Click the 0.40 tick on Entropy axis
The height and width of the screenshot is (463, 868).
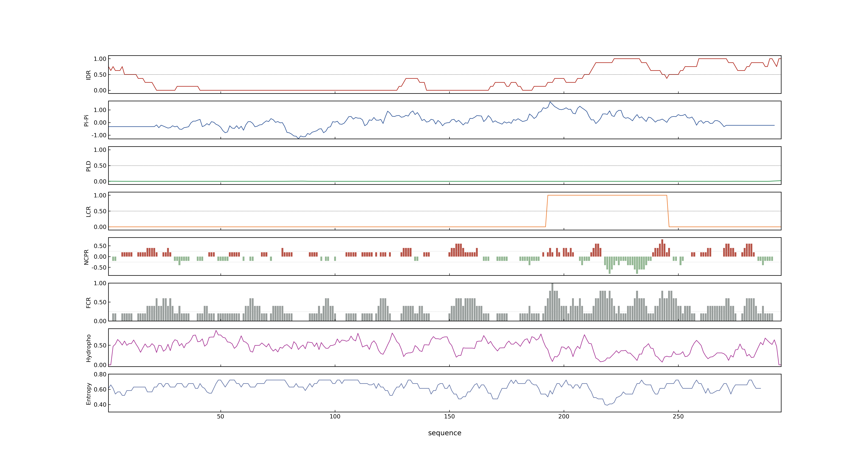(100, 405)
